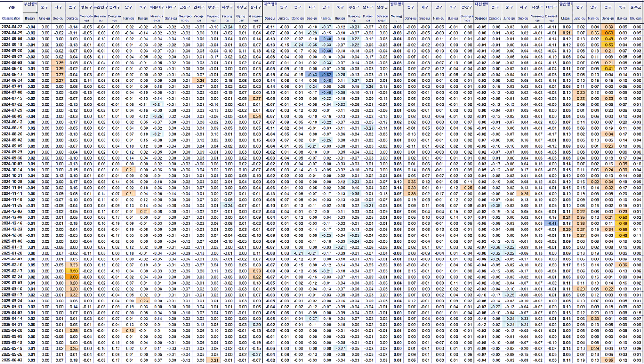
Task: Select the Classification header cell
Action: [x=11, y=18]
